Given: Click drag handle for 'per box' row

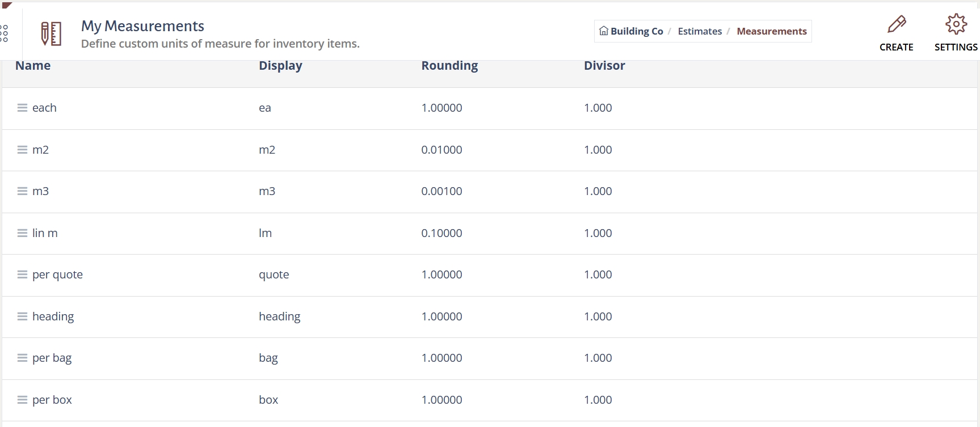Looking at the screenshot, I should pyautogui.click(x=22, y=400).
